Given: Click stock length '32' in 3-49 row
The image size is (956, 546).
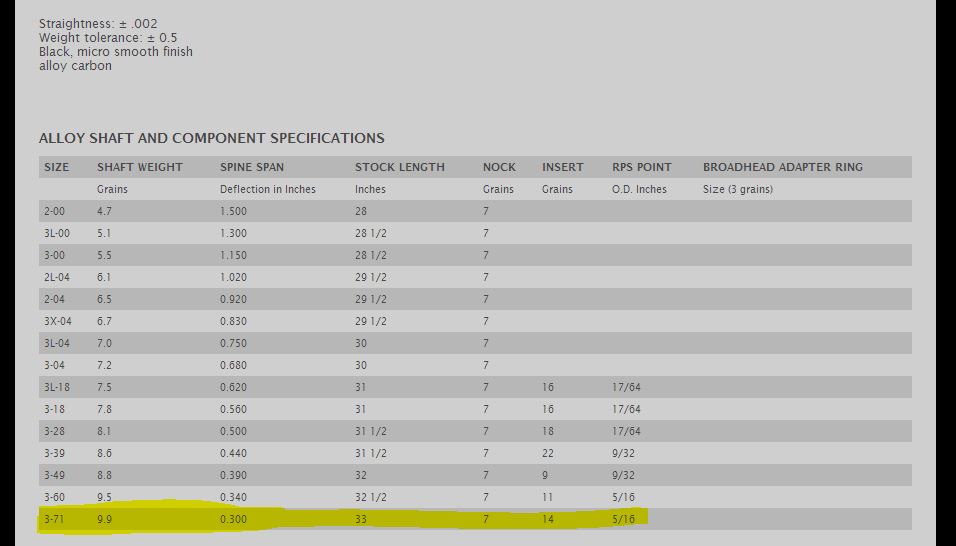Looking at the screenshot, I should point(361,475).
